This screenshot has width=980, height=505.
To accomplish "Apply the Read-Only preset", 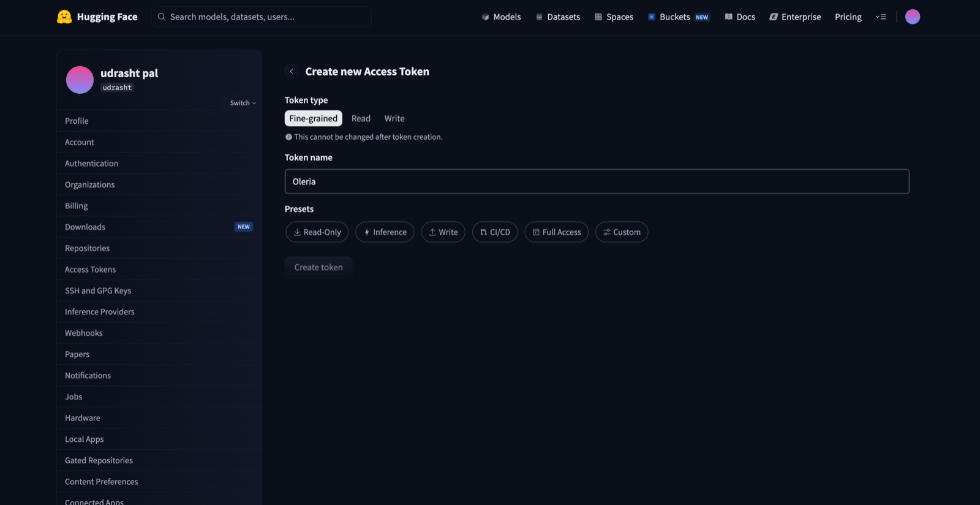I will tap(317, 232).
